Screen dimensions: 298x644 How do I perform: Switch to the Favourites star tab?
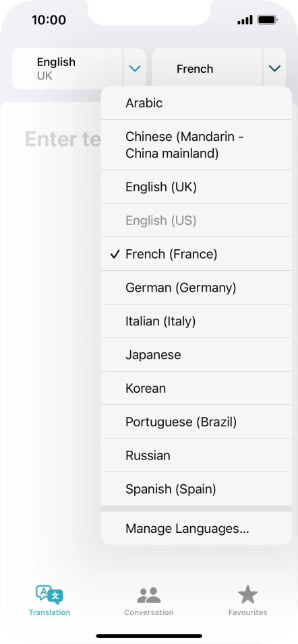point(248,601)
